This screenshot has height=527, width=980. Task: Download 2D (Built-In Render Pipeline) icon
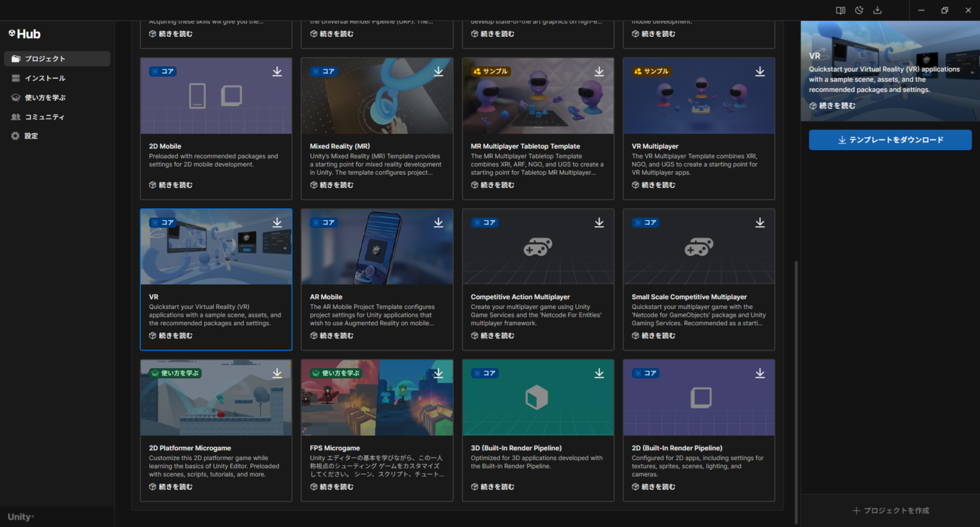pyautogui.click(x=760, y=373)
